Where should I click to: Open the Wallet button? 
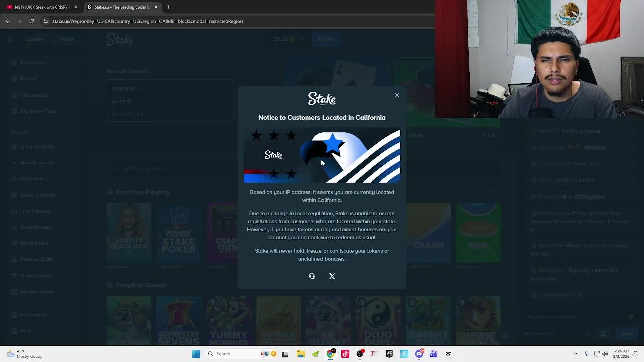[326, 39]
